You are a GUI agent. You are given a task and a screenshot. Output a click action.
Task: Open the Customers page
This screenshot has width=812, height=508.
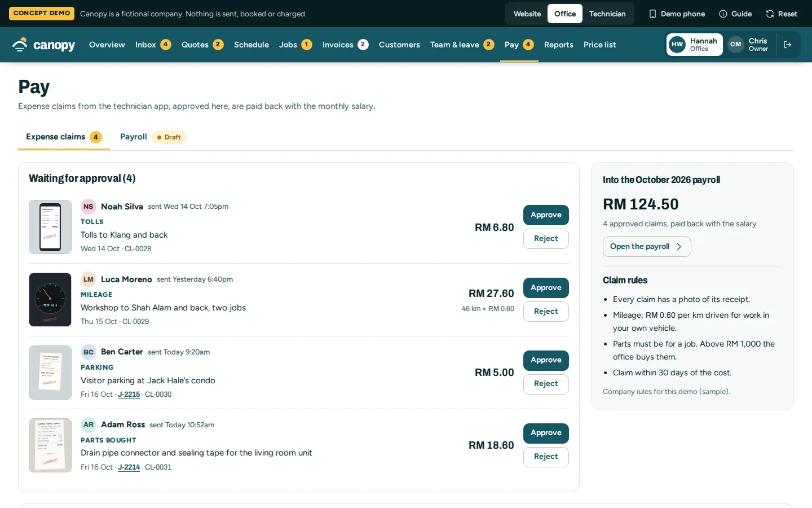pyautogui.click(x=399, y=45)
